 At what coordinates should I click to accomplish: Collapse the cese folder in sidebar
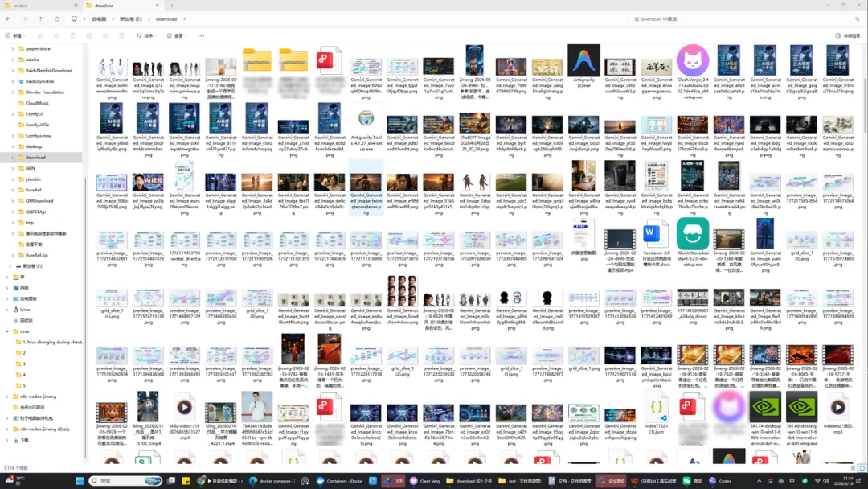7,331
